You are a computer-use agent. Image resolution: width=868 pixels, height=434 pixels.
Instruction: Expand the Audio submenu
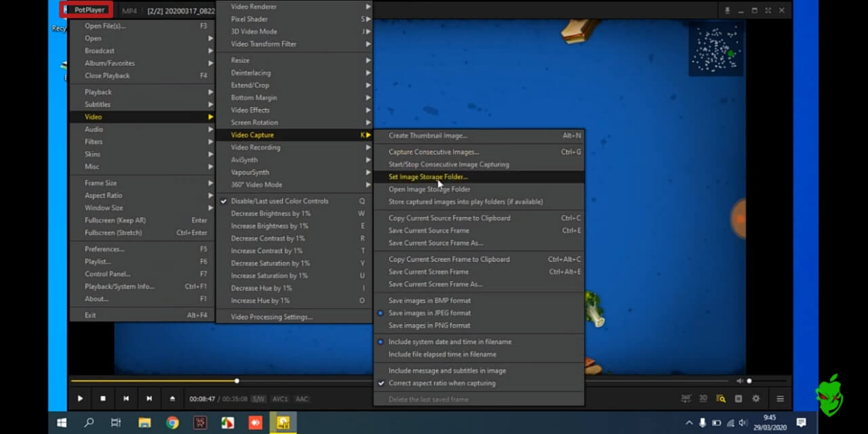(142, 129)
